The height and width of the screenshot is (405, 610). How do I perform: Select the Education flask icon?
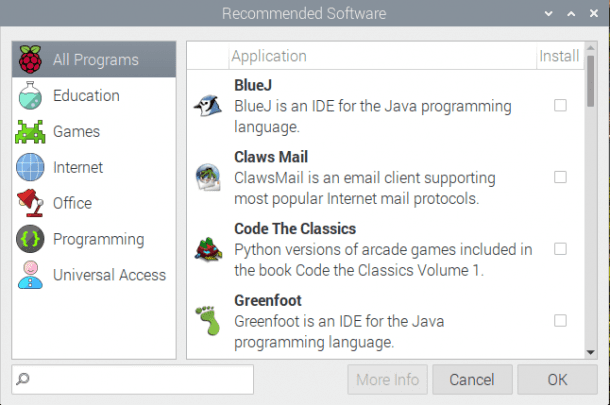tap(31, 96)
